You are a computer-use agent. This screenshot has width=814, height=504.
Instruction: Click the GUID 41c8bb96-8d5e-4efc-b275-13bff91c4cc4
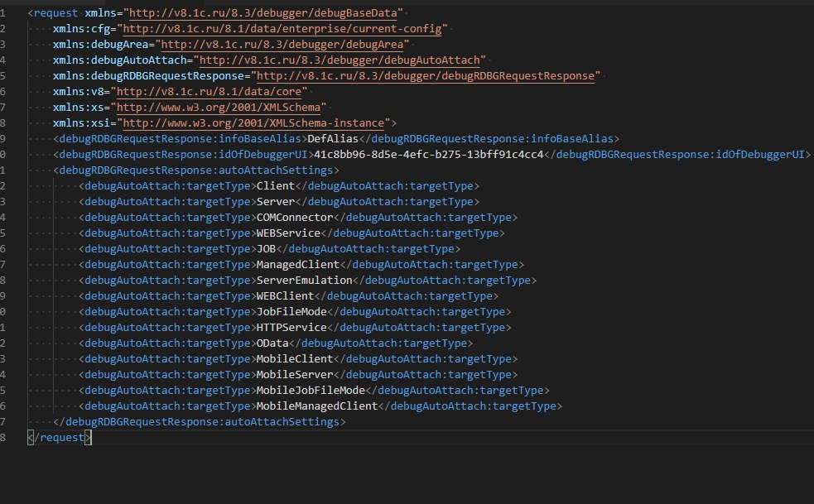(x=429, y=154)
